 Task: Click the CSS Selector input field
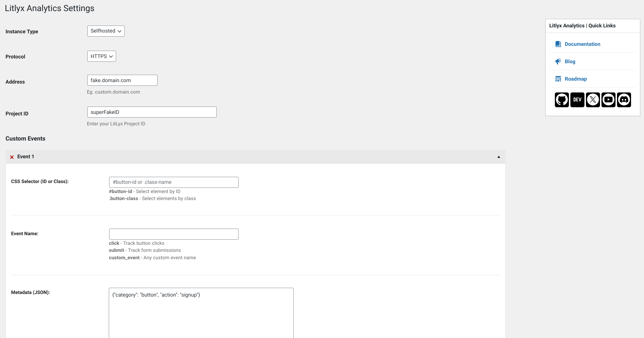(174, 182)
